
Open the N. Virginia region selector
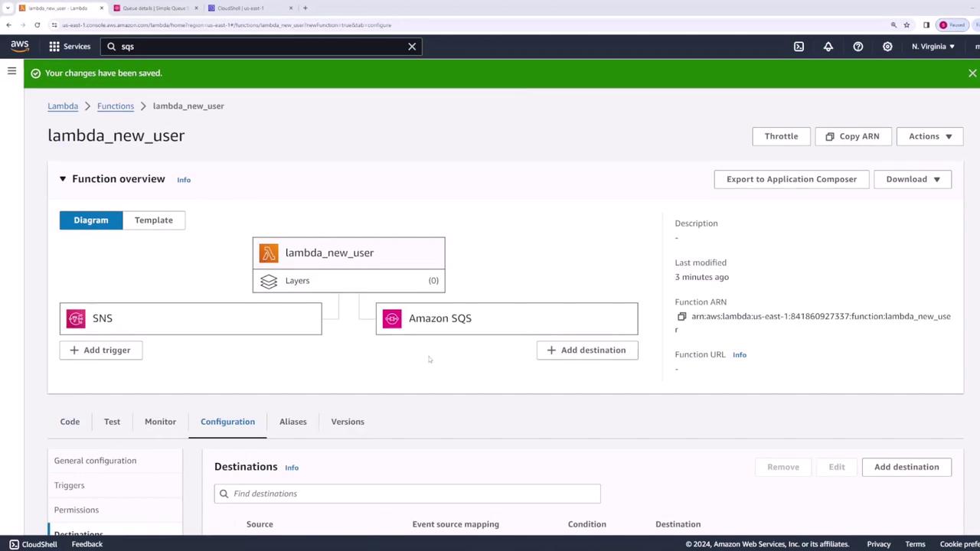933,47
